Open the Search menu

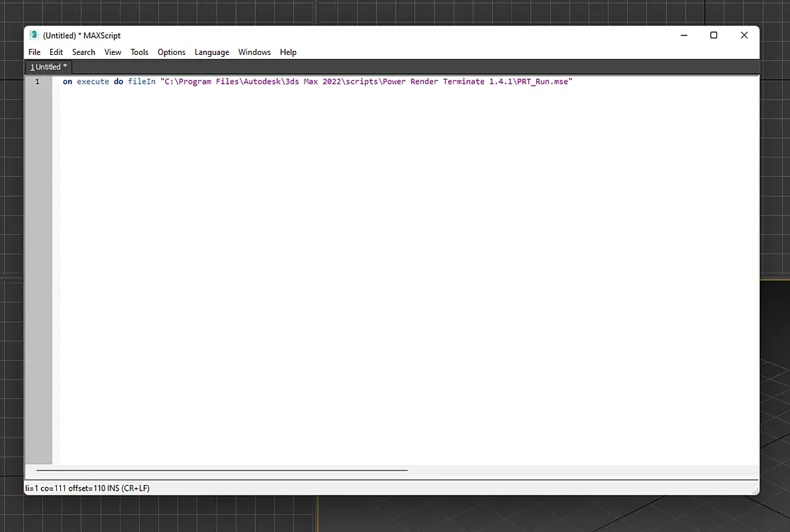[x=84, y=52]
